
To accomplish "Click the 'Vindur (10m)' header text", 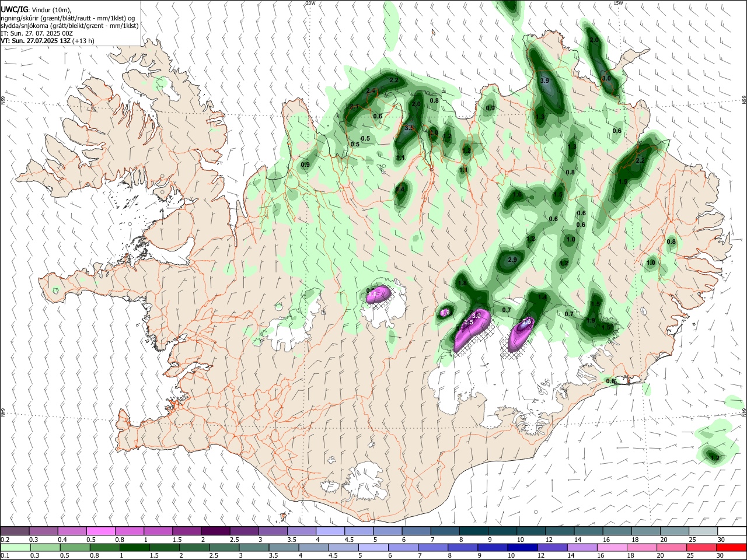I will (x=51, y=10).
